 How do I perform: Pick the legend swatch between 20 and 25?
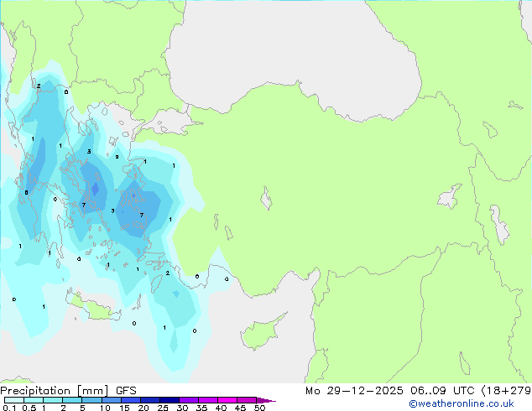tap(150, 400)
